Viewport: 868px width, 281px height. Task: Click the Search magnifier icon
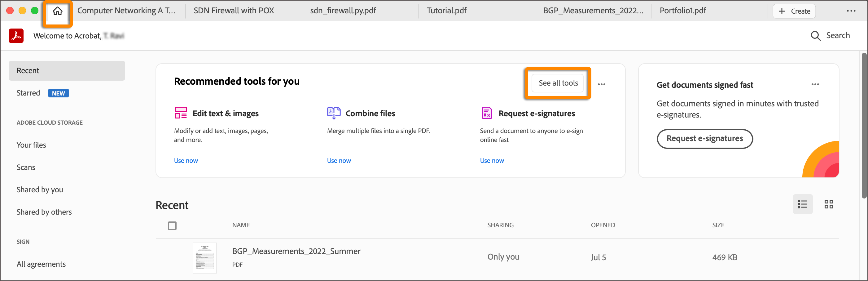(x=815, y=36)
